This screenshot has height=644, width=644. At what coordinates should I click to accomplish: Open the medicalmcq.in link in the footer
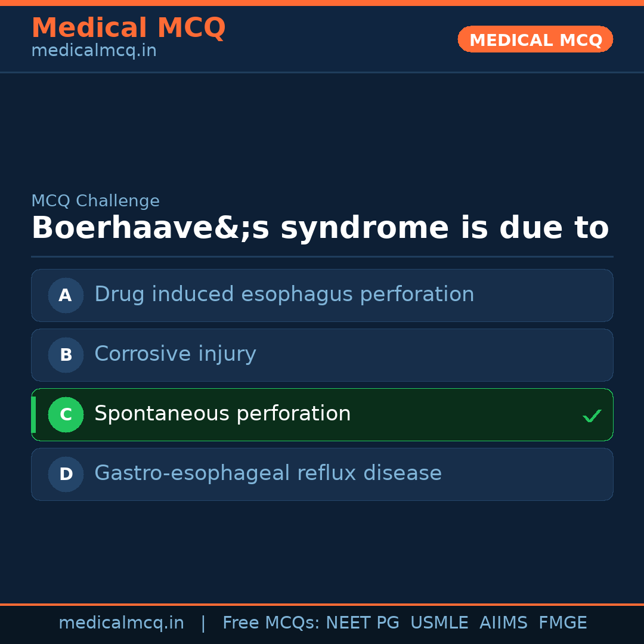(121, 623)
